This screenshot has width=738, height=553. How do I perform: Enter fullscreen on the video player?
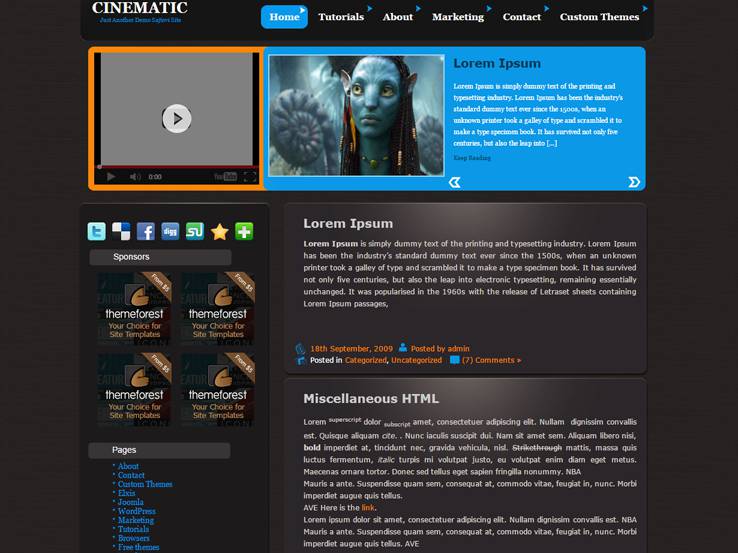point(250,176)
